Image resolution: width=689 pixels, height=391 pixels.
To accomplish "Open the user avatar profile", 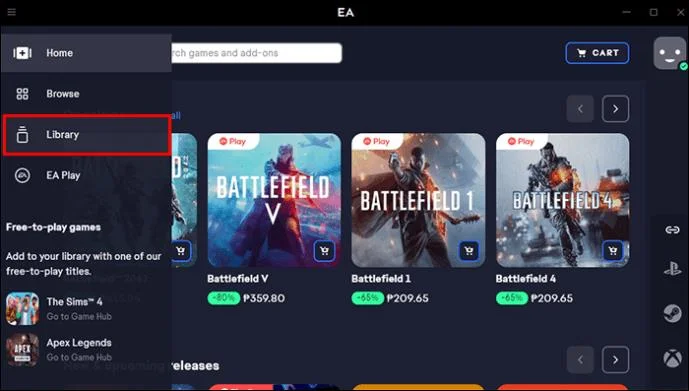I will 669,53.
